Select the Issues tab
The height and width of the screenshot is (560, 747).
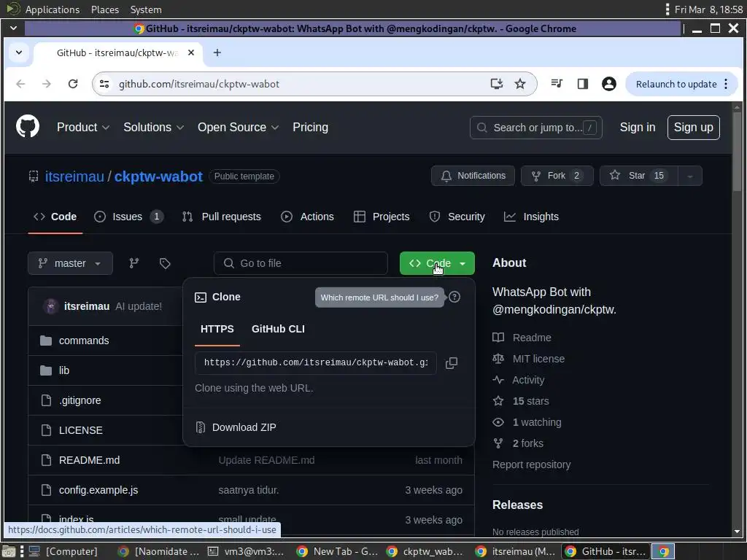point(128,217)
